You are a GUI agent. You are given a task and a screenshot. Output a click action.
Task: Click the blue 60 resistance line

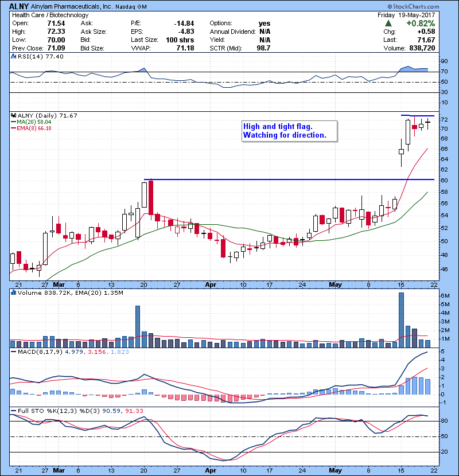click(x=289, y=180)
